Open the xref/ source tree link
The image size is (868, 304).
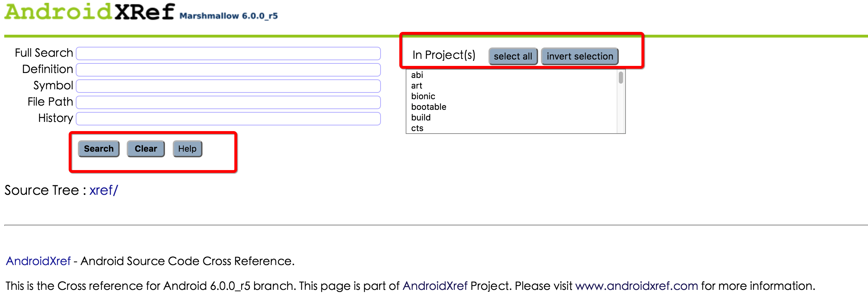coord(103,191)
